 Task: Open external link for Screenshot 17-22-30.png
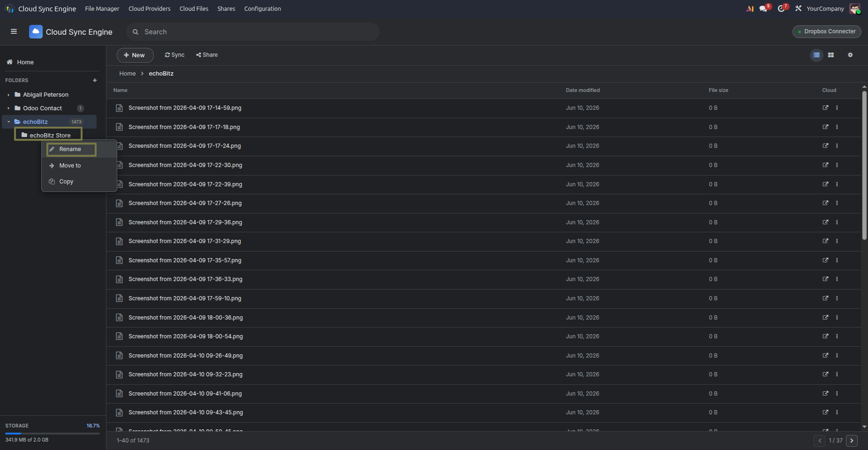point(825,165)
